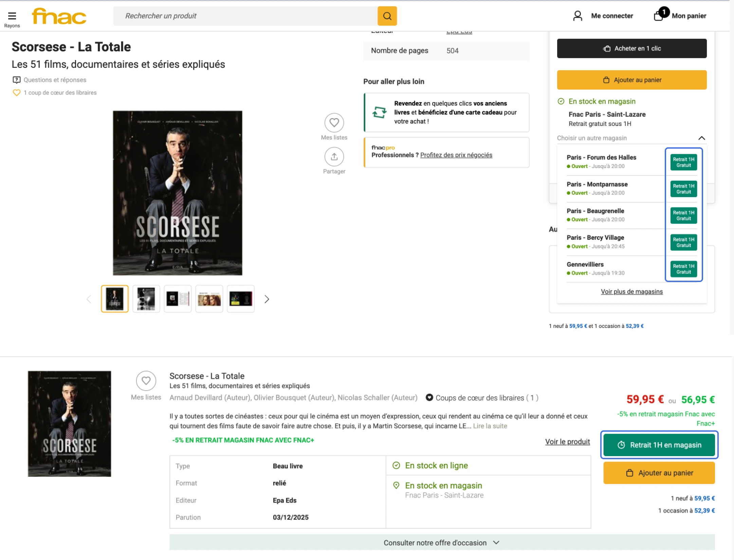Click Acheter en 1 clic

click(x=631, y=48)
